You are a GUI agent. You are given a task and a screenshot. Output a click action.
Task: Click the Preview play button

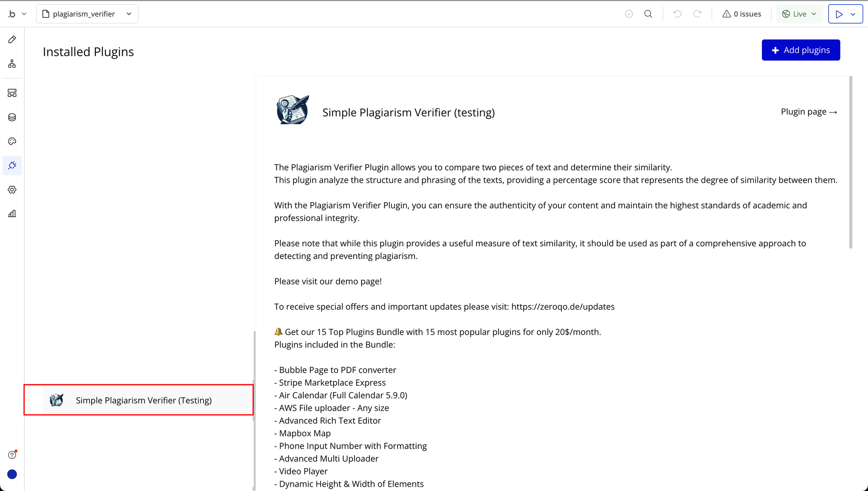(x=839, y=14)
